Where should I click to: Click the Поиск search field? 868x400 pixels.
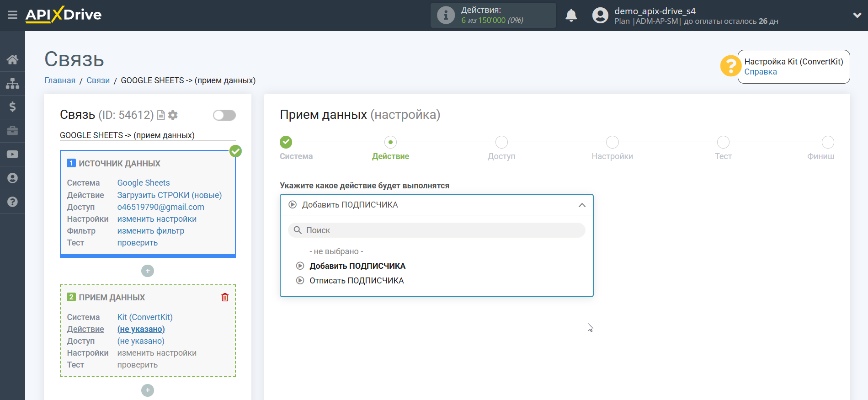(x=437, y=230)
